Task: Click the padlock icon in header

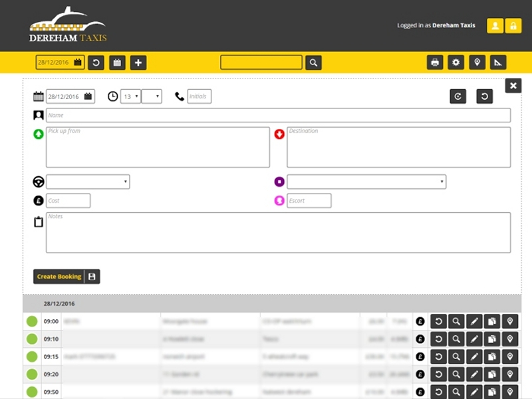Action: pyautogui.click(x=513, y=26)
